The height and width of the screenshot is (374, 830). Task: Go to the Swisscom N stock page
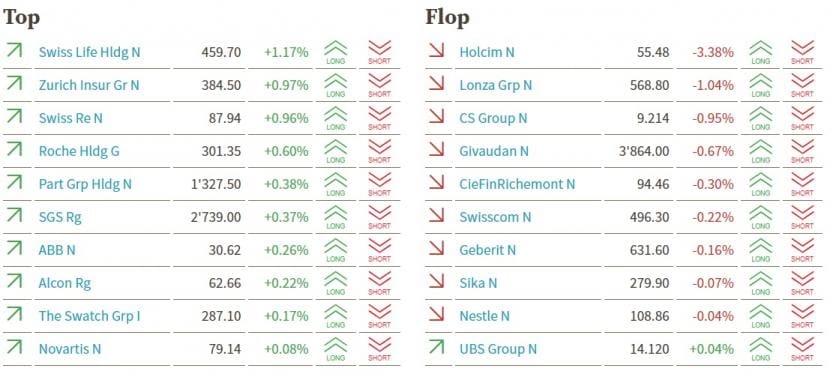pos(495,217)
